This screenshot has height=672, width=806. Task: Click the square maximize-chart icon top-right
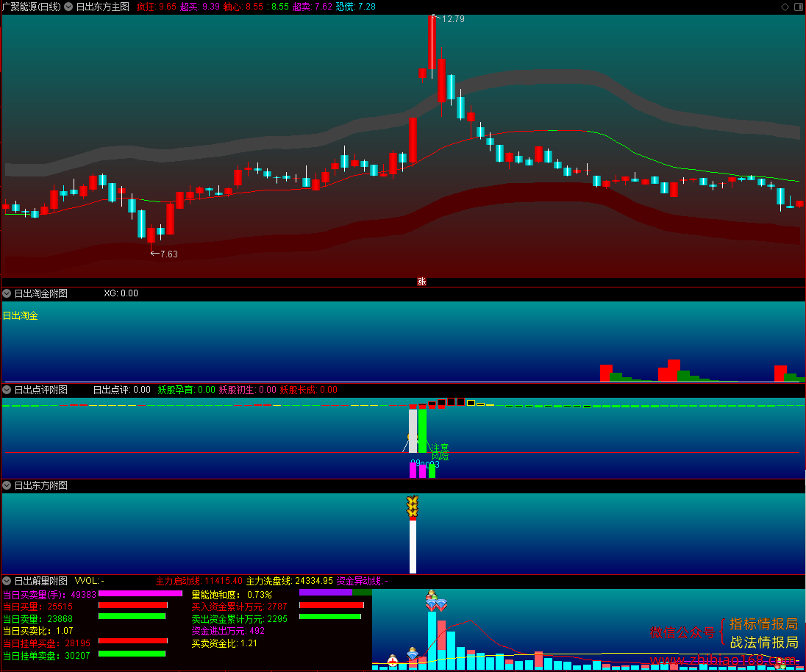tap(799, 7)
